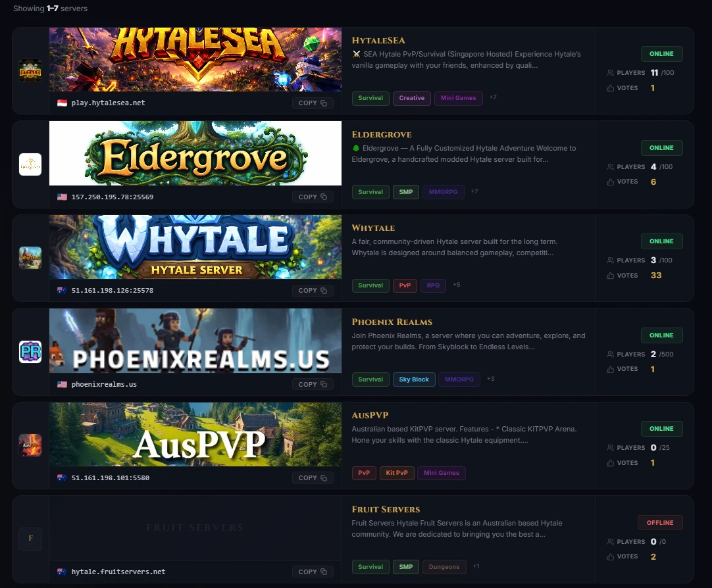Expand the +3 more tags on Phoenix Realms
Image resolution: width=712 pixels, height=588 pixels.
click(490, 379)
